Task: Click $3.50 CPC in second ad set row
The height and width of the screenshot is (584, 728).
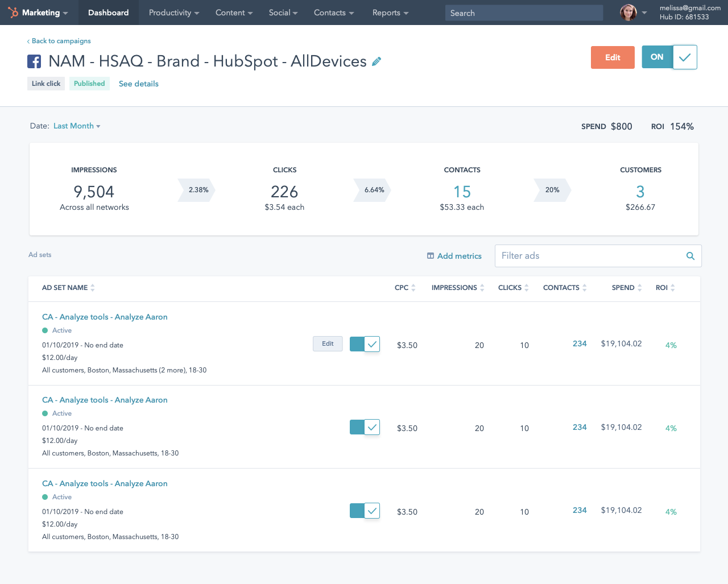Action: click(x=407, y=428)
